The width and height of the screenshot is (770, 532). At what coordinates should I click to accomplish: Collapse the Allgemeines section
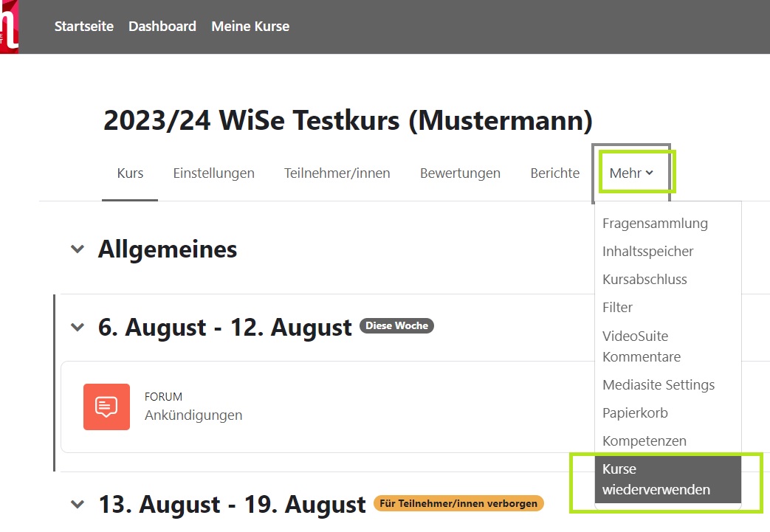click(77, 249)
